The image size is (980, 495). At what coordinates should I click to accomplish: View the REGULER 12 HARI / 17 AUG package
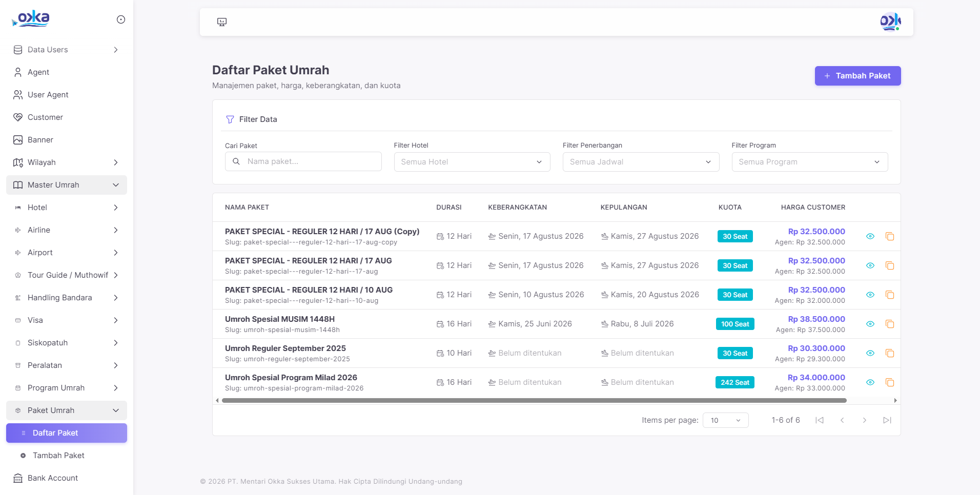(x=870, y=265)
